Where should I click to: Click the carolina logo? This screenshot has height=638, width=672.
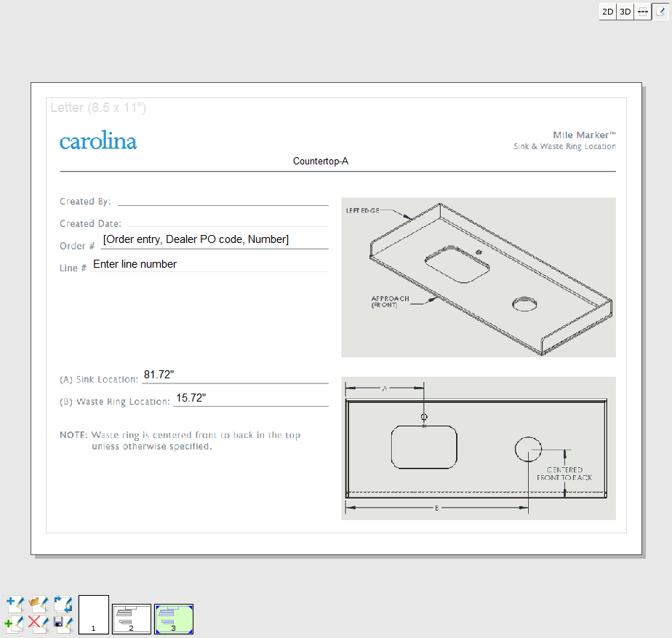pos(98,140)
